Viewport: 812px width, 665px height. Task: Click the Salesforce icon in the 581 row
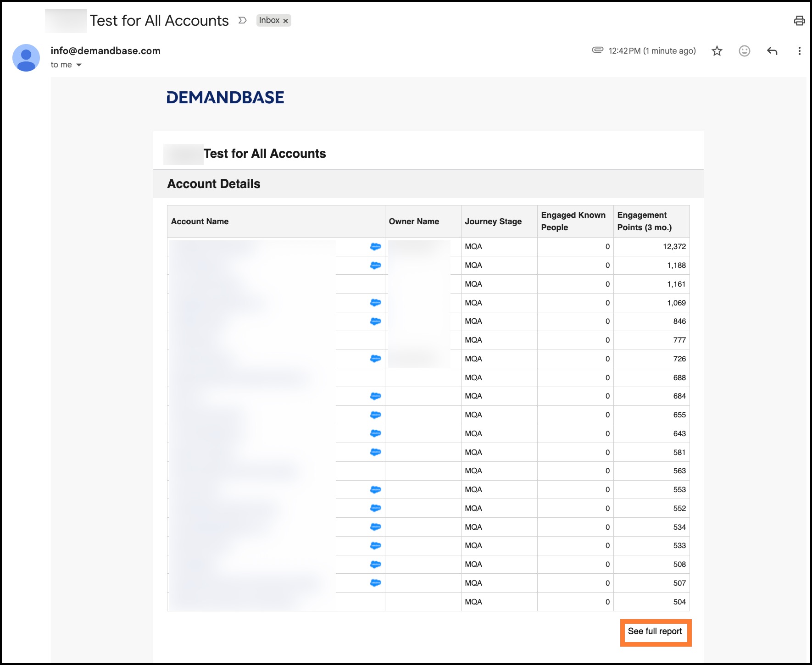pos(375,452)
